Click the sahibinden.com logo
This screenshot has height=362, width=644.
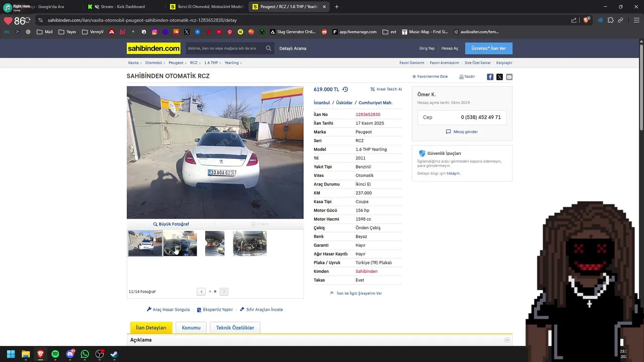tap(153, 48)
